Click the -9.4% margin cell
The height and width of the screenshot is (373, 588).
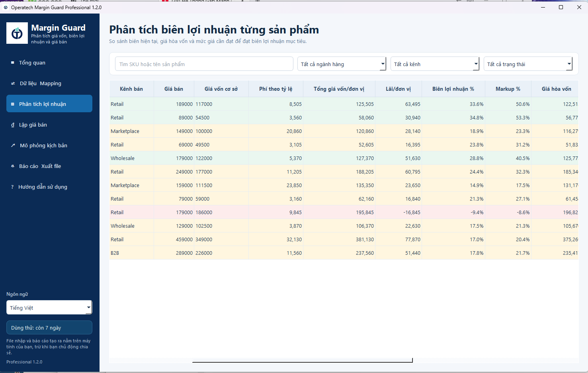(x=453, y=212)
